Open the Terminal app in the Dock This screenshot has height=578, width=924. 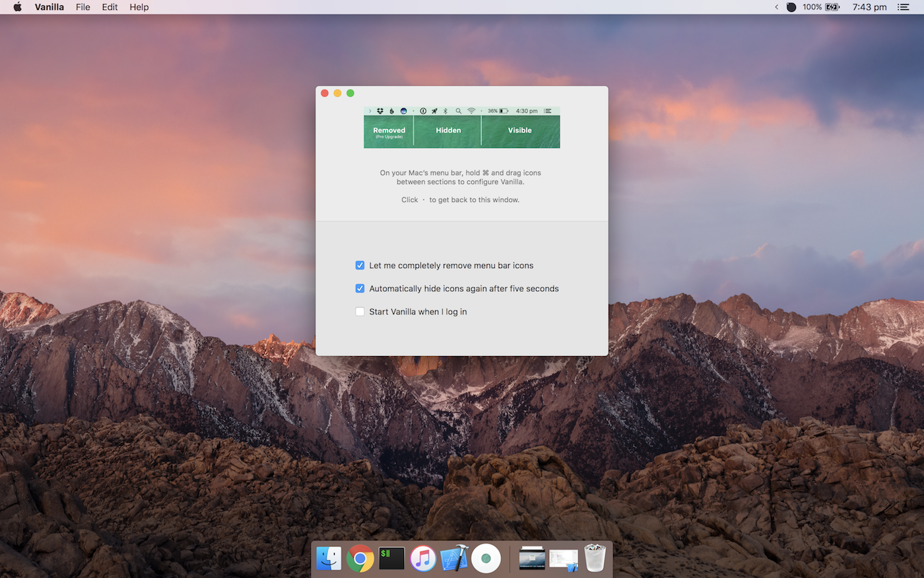[x=391, y=558]
